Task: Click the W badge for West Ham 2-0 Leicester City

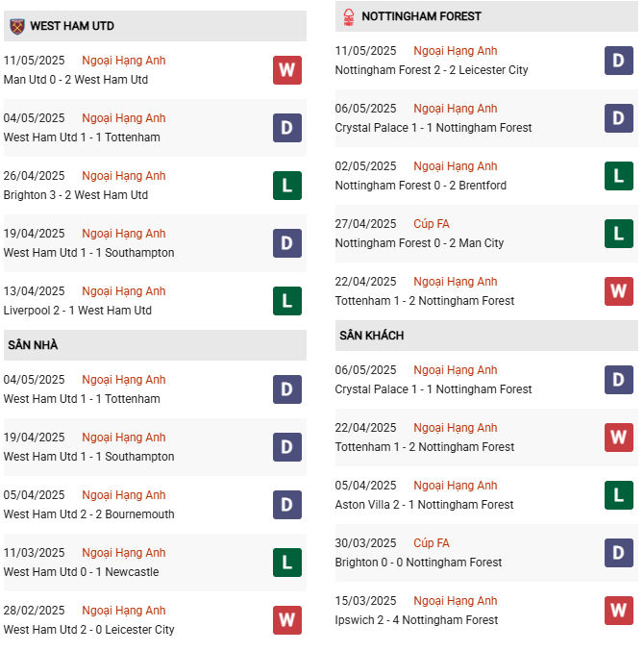Action: (287, 620)
